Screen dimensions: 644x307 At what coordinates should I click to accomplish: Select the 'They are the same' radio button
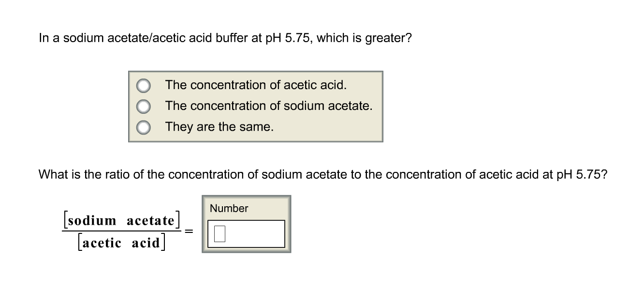pos(143,127)
